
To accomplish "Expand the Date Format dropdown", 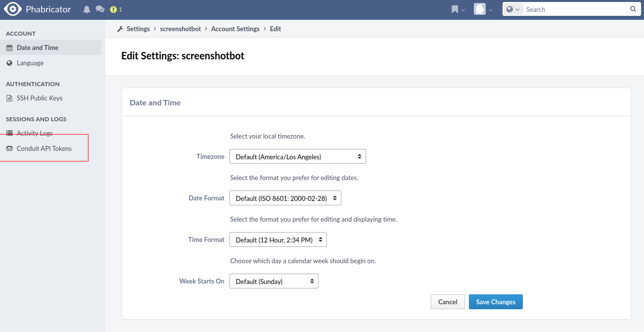I will click(285, 198).
